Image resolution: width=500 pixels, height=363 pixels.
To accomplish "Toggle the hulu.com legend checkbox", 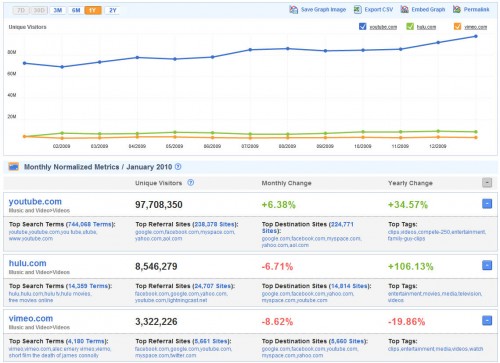I will click(410, 26).
